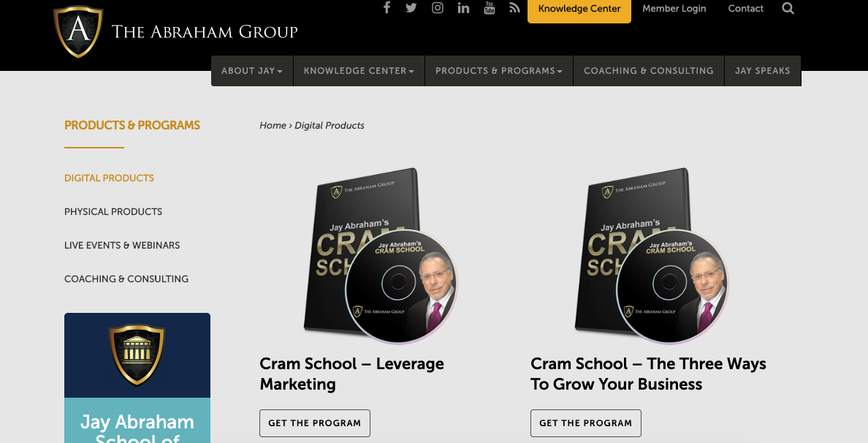Select Physical Products in sidebar

[113, 211]
